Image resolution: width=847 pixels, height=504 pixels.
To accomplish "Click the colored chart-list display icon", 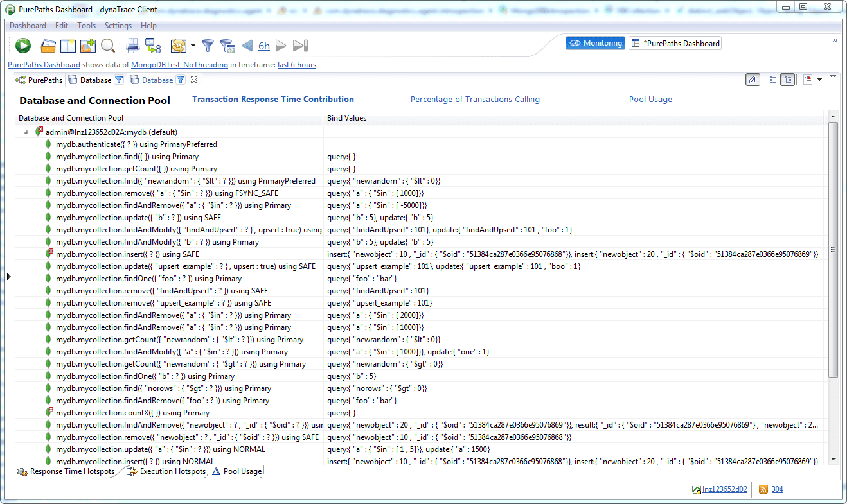I will tap(807, 80).
